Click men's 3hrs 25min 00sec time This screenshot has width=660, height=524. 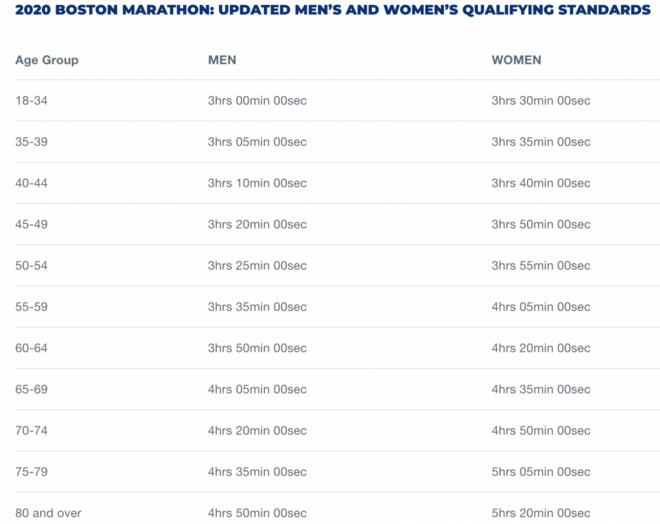[x=257, y=266]
